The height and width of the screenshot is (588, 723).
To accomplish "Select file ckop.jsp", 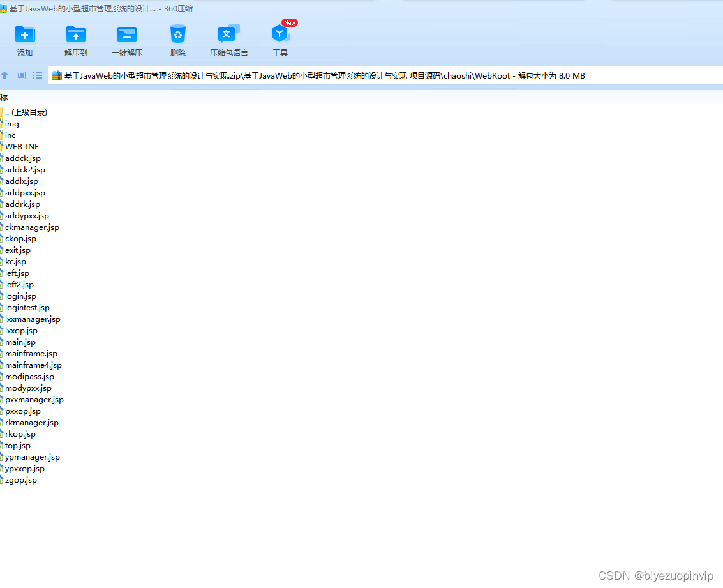I will coord(19,238).
